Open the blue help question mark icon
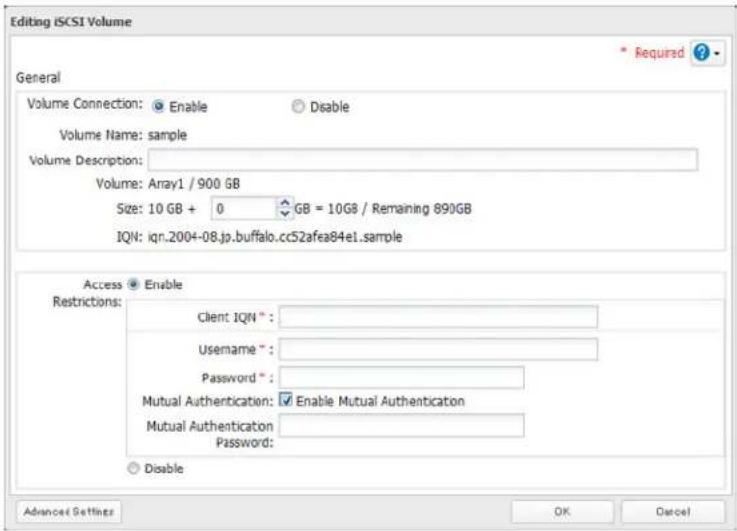 click(701, 53)
